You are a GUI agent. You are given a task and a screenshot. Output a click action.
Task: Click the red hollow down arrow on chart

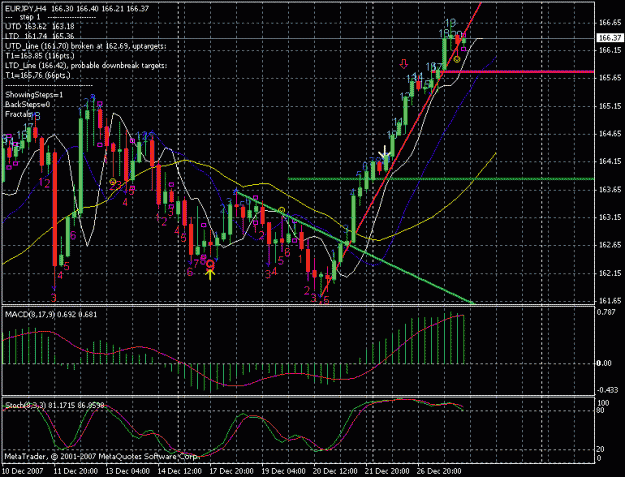tap(404, 64)
